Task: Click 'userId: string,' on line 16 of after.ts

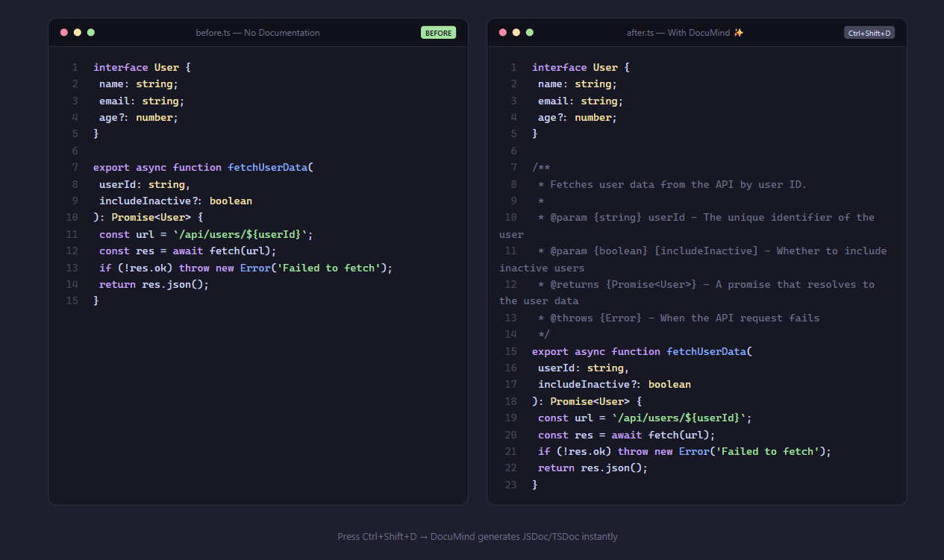Action: (x=584, y=368)
